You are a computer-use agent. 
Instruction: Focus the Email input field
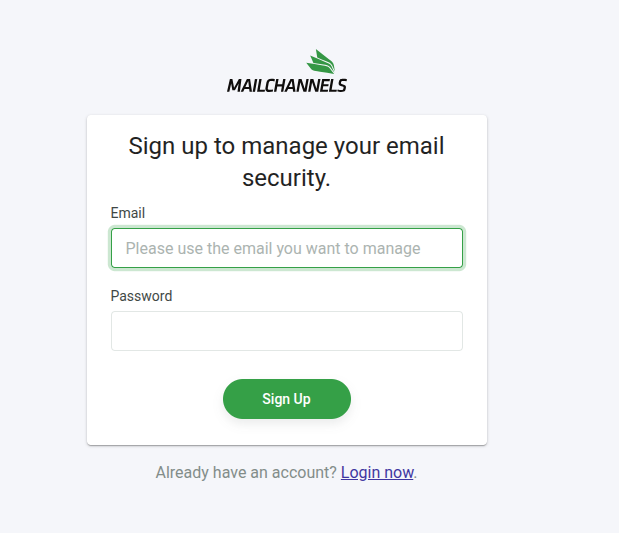287,248
